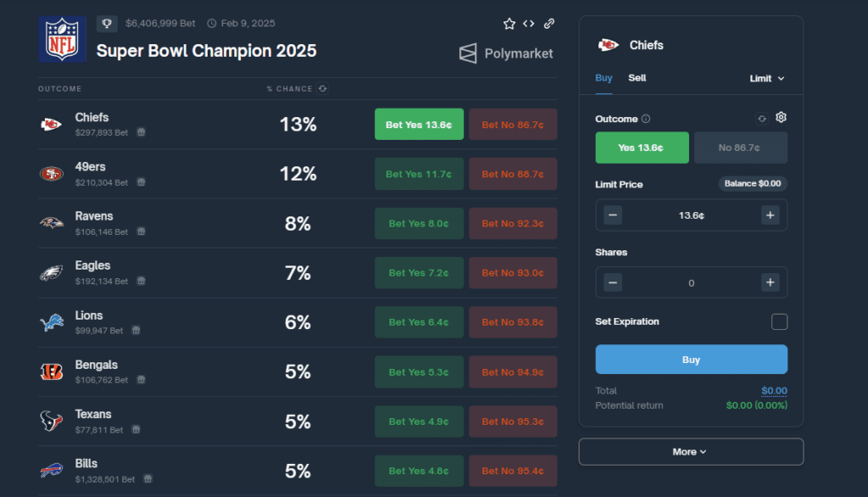
Task: Switch to the Buy tab
Action: [x=604, y=77]
